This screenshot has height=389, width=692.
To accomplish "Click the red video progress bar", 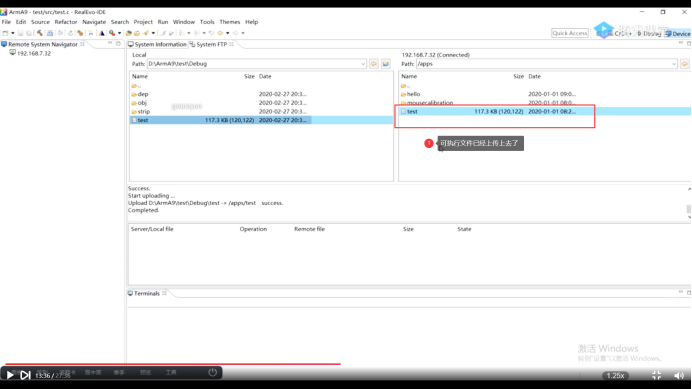I will tap(173, 364).
